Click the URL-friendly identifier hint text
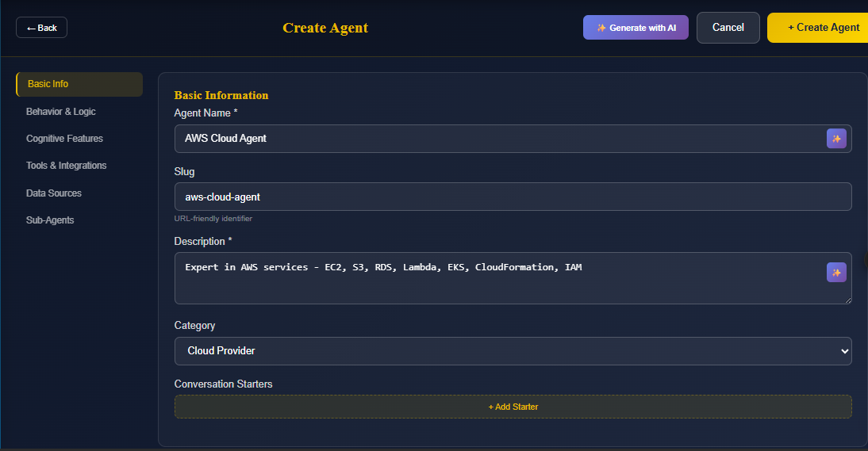This screenshot has height=451, width=868. [213, 219]
